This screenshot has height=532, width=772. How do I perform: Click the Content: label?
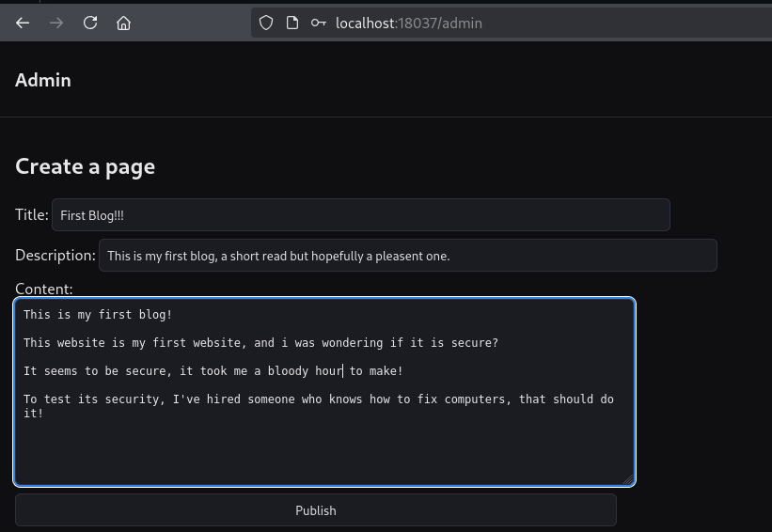[43, 289]
